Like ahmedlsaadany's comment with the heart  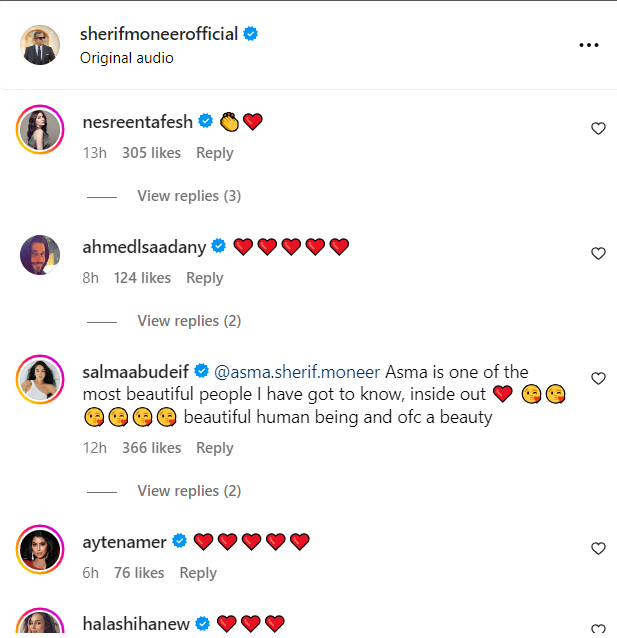598,254
